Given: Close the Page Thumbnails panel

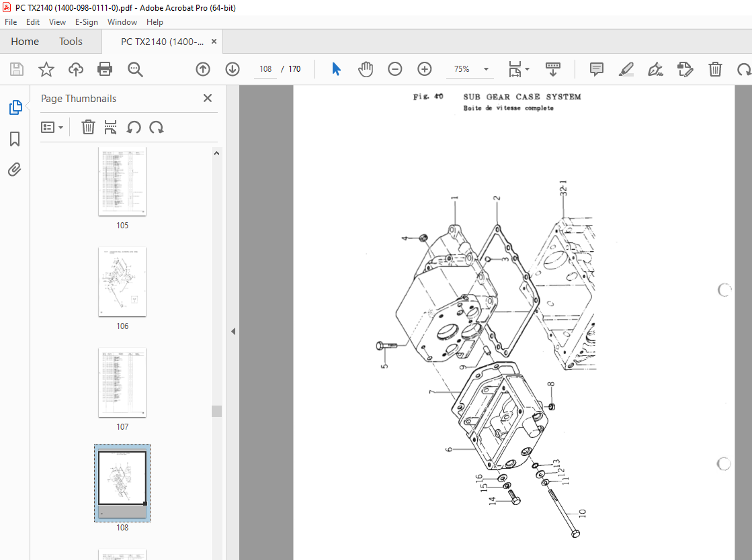Looking at the screenshot, I should 207,98.
